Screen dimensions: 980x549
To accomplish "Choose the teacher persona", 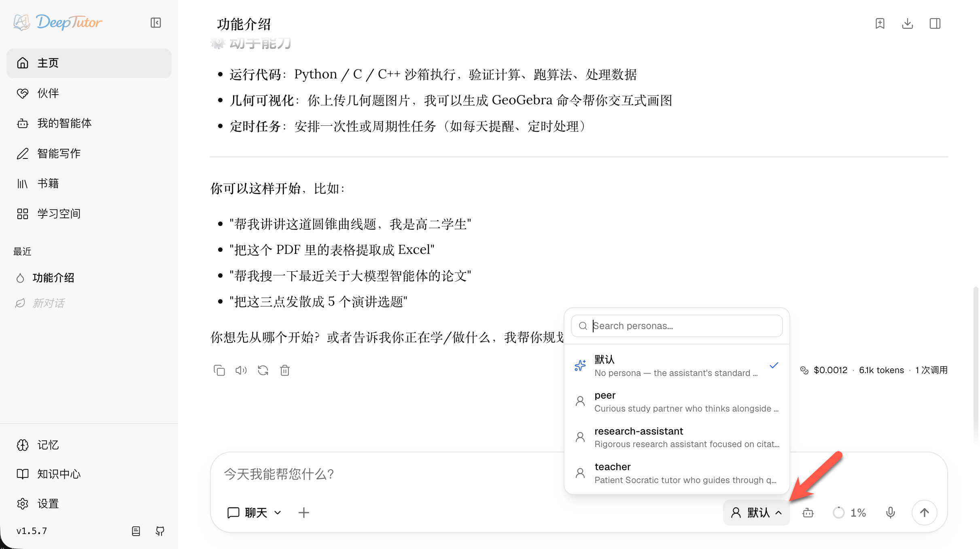I will pyautogui.click(x=677, y=473).
